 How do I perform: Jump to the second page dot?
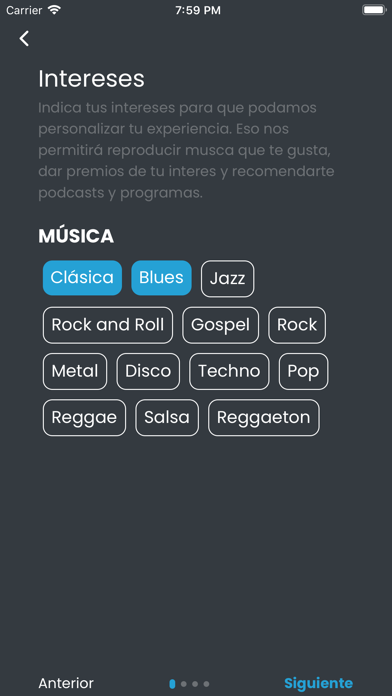click(x=184, y=684)
